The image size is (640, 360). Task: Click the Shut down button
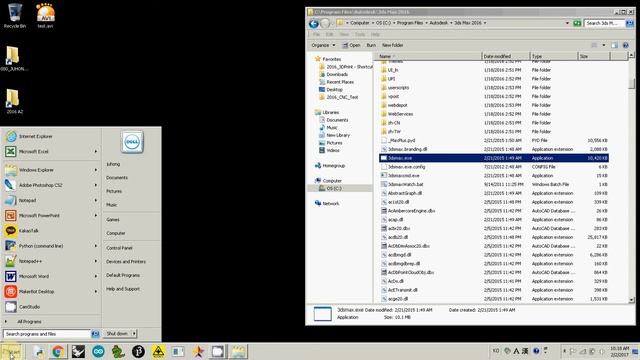[117, 333]
